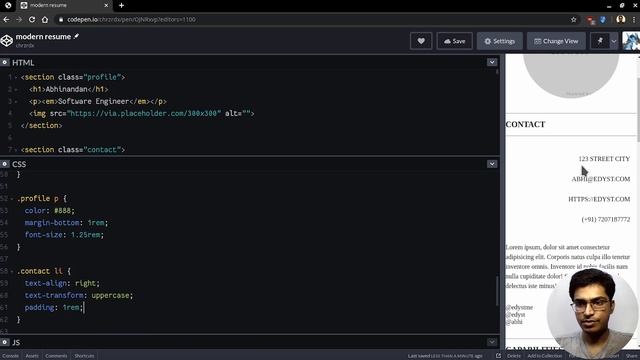
Task: Go to browser home page
Action: 45,19
